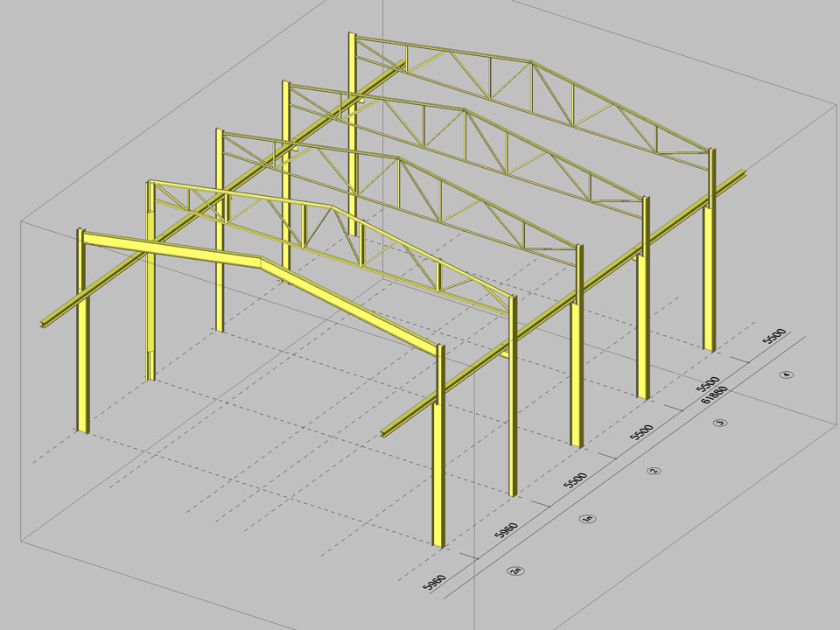Image resolution: width=840 pixels, height=630 pixels.
Task: Select the left-side longitudinal beam's front end
Action: [x=45, y=325]
